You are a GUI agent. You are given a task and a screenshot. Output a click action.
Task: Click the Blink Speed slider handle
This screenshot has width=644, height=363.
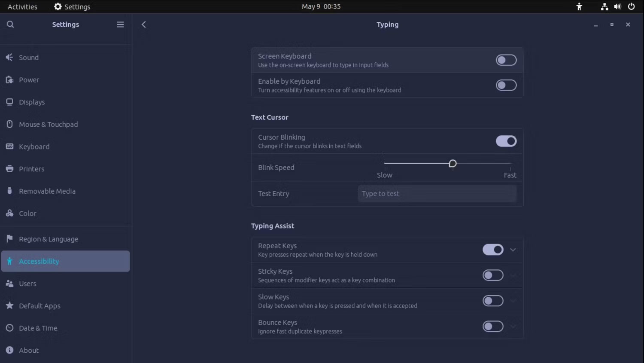point(453,164)
